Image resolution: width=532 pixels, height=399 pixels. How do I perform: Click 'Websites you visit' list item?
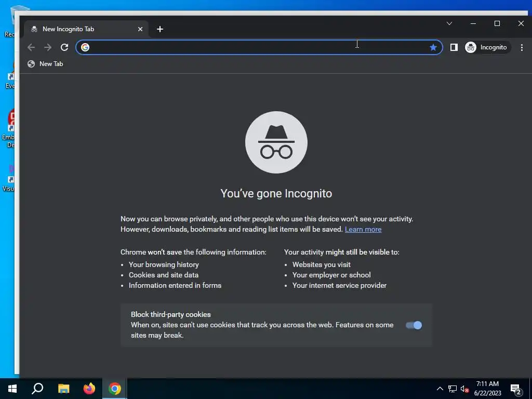(x=321, y=264)
